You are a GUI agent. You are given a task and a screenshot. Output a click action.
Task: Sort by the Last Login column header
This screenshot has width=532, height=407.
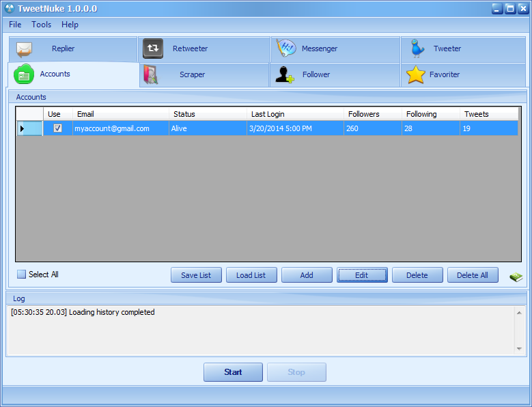pyautogui.click(x=296, y=114)
